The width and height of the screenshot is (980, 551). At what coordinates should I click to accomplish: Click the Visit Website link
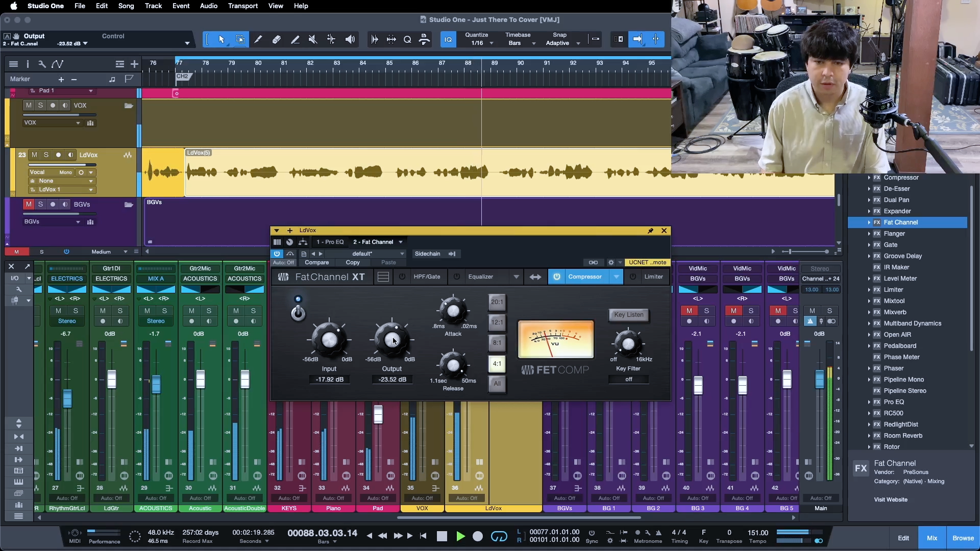[890, 499]
